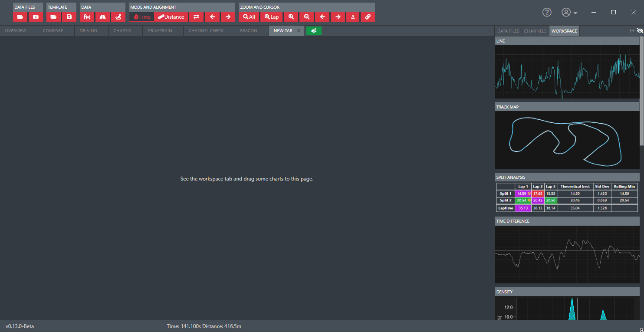Save the current template

[x=69, y=17]
